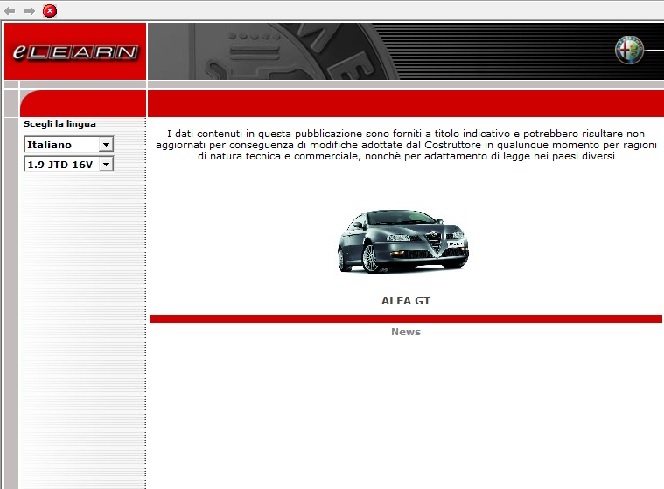The width and height of the screenshot is (664, 489).
Task: Click the Alfa Romeo badge emblem
Action: point(629,50)
